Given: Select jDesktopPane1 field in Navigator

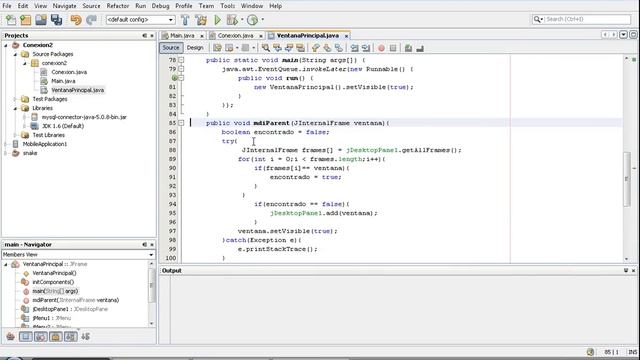Looking at the screenshot, I should pyautogui.click(x=70, y=309).
